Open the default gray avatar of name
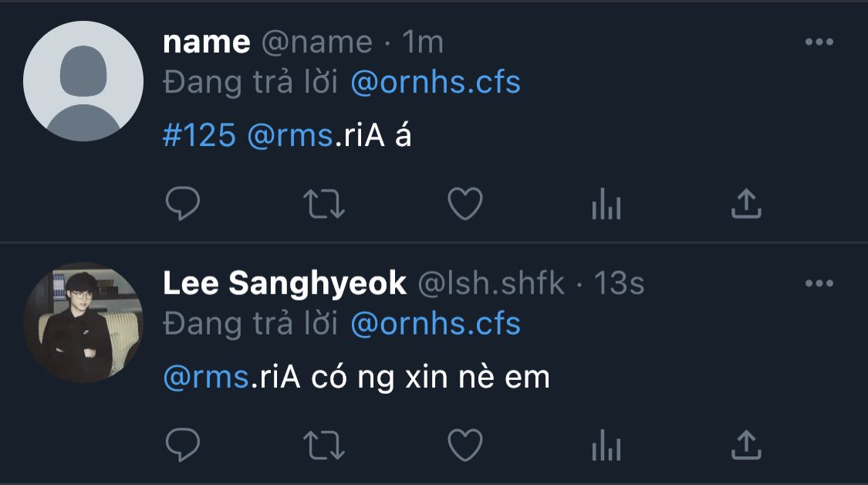The image size is (868, 485). pyautogui.click(x=83, y=81)
